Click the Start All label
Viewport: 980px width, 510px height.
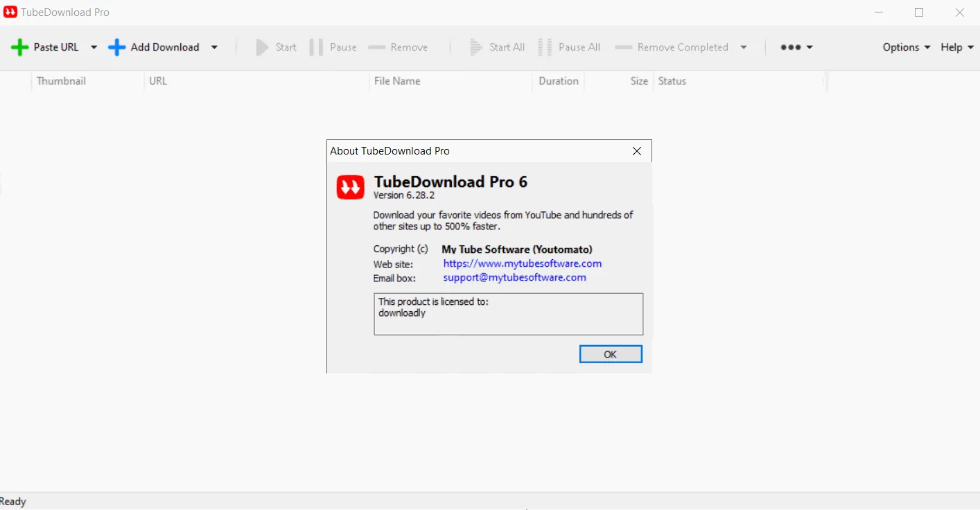point(507,47)
